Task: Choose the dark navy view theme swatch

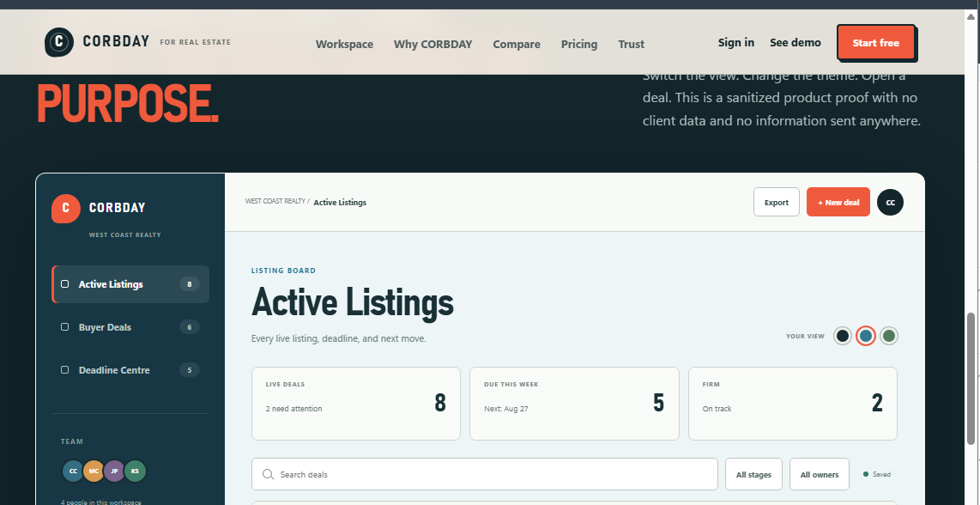Action: coord(843,336)
